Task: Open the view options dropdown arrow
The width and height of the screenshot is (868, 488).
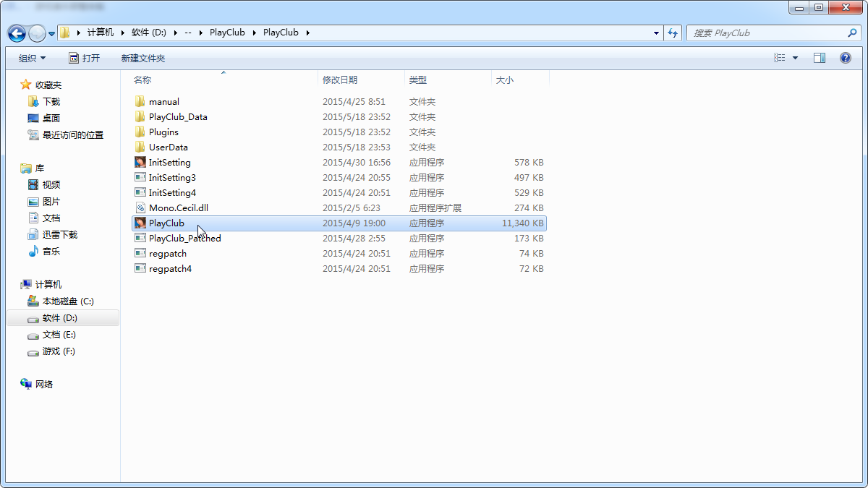Action: pos(796,58)
